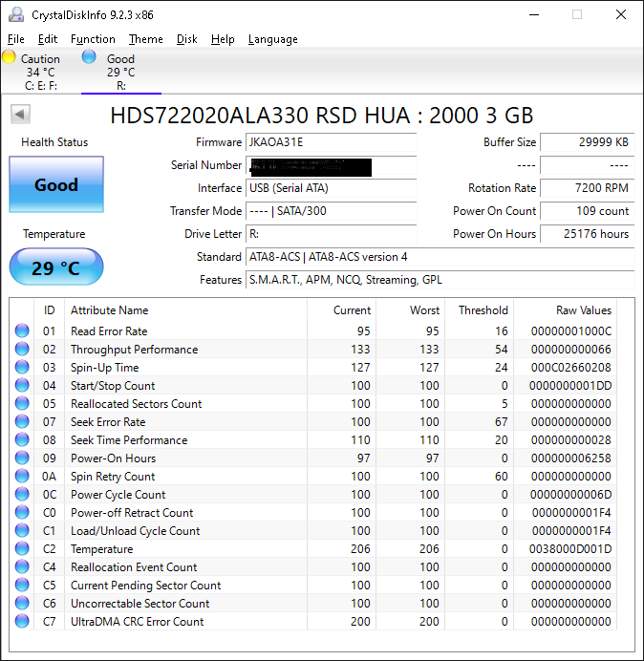Click the CrystalDiskInfo title bar app icon
644x661 pixels.
pyautogui.click(x=16, y=14)
